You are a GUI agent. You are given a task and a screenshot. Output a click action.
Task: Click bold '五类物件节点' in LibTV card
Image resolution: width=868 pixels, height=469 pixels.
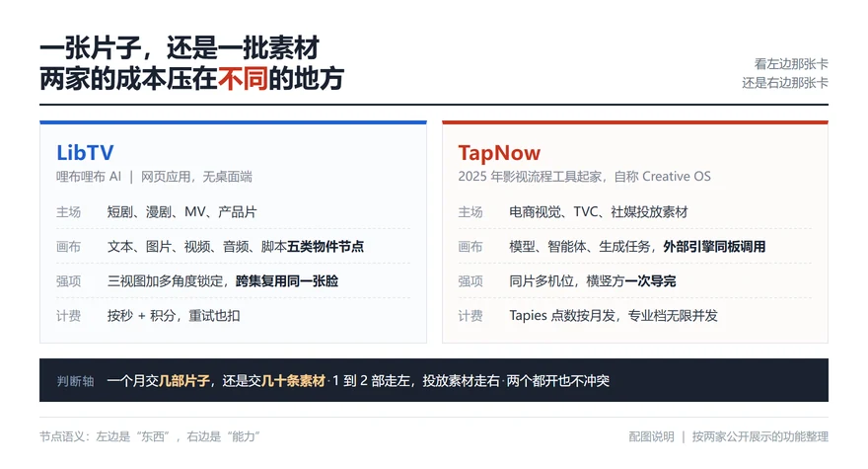click(325, 247)
